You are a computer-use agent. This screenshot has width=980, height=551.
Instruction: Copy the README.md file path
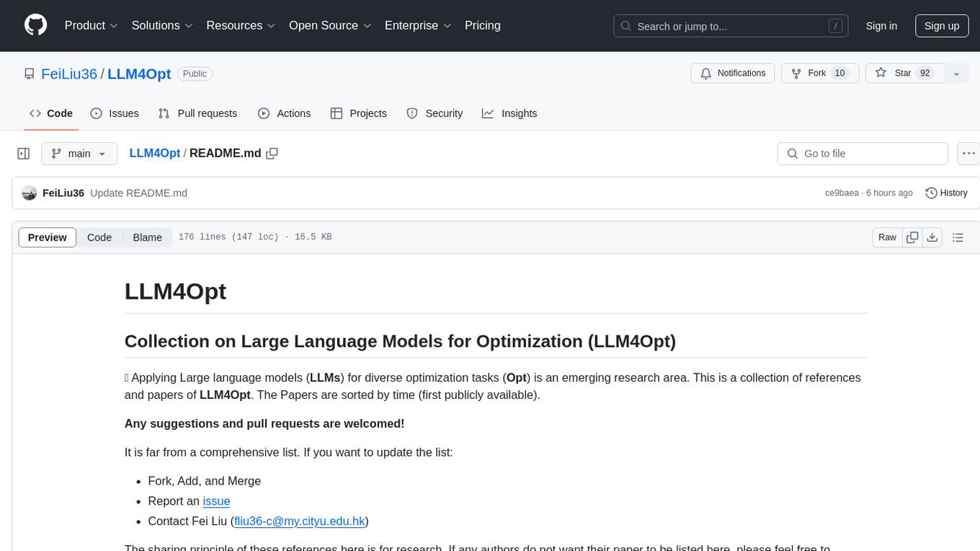(272, 153)
